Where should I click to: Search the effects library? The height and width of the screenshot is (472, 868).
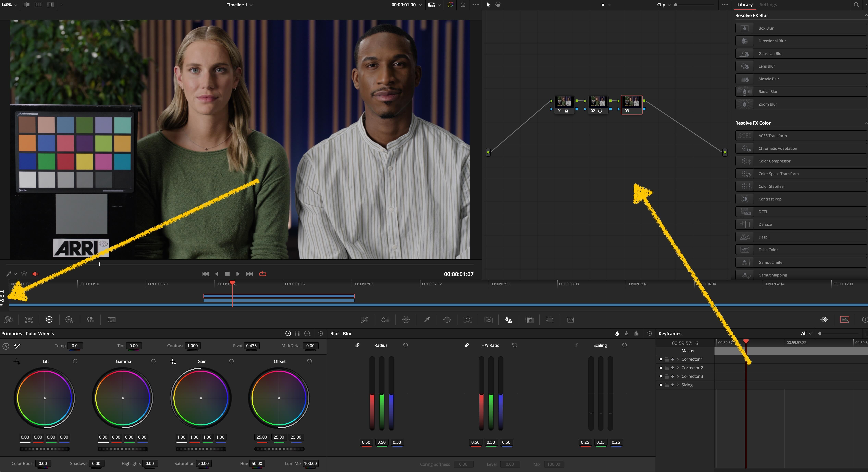pos(856,5)
